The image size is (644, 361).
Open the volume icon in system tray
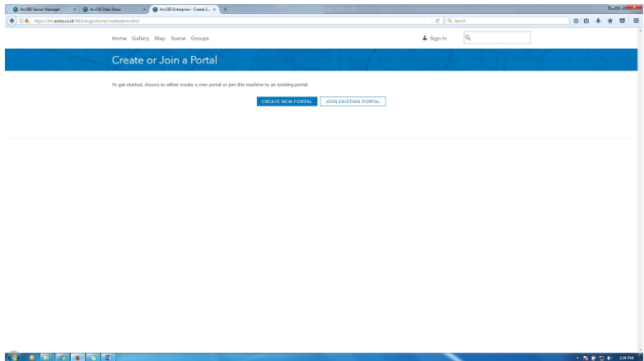pos(609,358)
